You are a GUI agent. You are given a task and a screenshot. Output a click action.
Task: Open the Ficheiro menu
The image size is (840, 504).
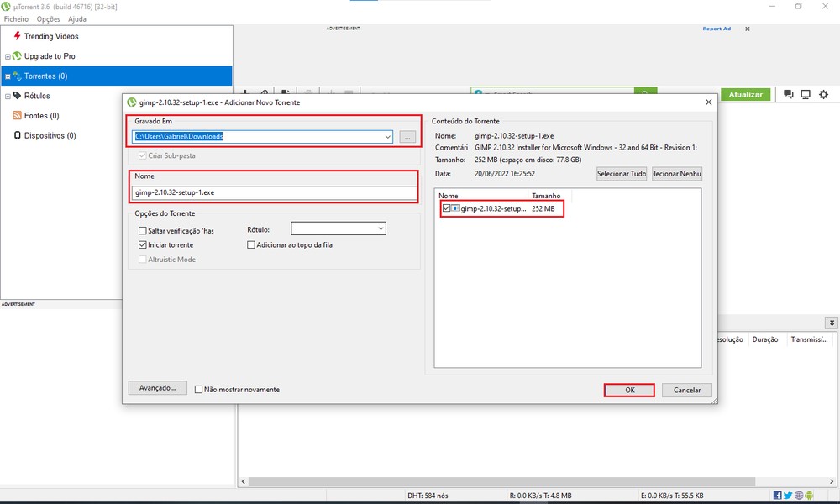(x=18, y=18)
